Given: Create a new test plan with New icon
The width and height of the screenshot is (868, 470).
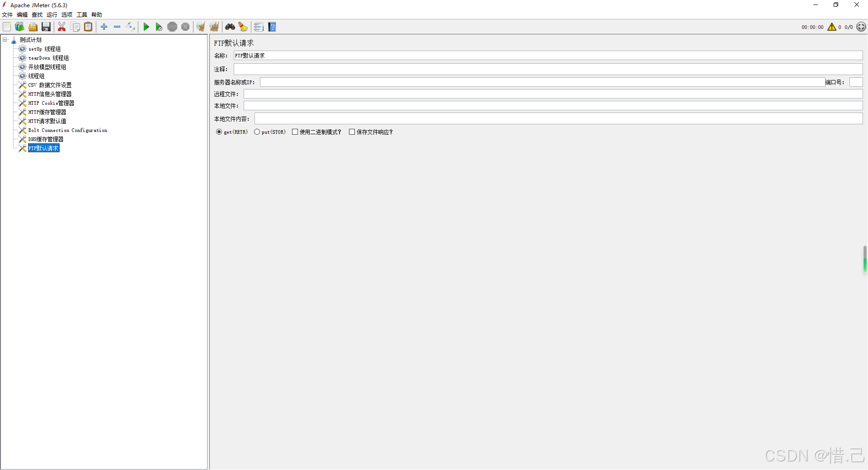Looking at the screenshot, I should [7, 27].
